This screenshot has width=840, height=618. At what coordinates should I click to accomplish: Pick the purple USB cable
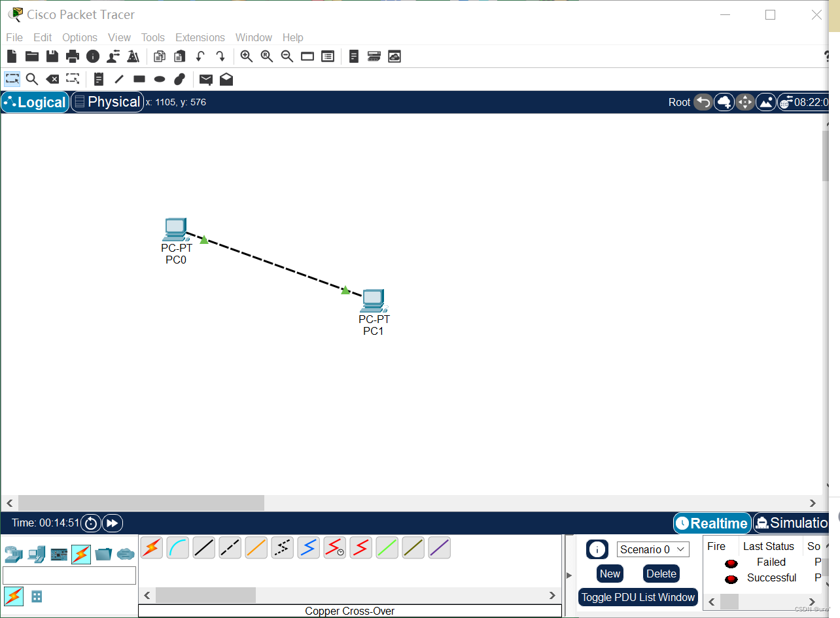pyautogui.click(x=440, y=547)
